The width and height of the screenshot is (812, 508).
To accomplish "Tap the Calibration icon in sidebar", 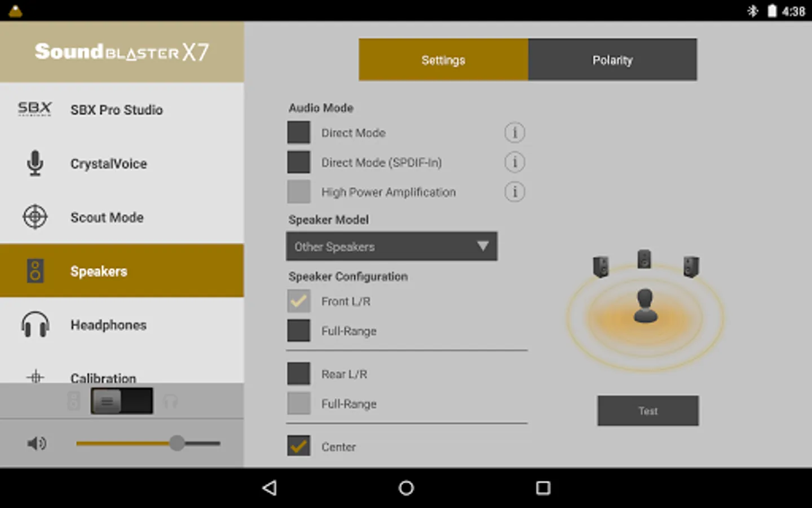I will [x=35, y=376].
